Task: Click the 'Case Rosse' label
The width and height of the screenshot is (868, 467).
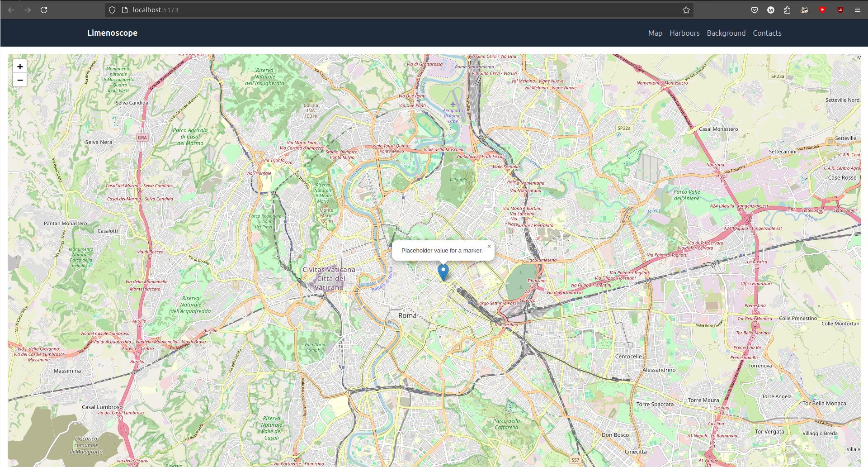Action: pyautogui.click(x=842, y=178)
